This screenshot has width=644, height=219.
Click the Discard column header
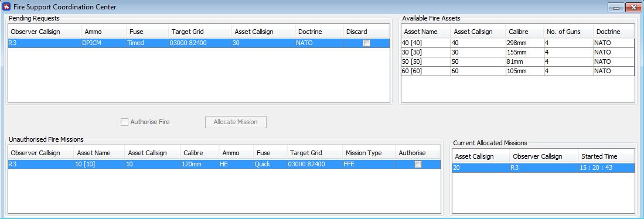366,32
